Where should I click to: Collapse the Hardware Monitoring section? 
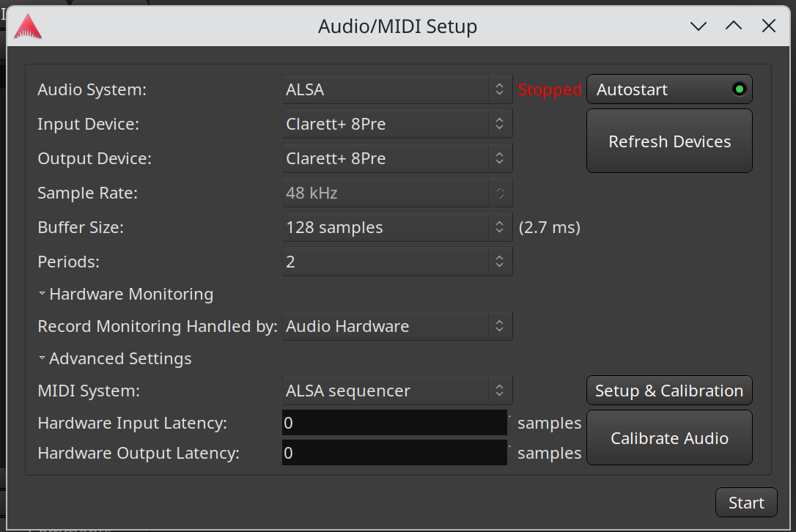pyautogui.click(x=125, y=294)
